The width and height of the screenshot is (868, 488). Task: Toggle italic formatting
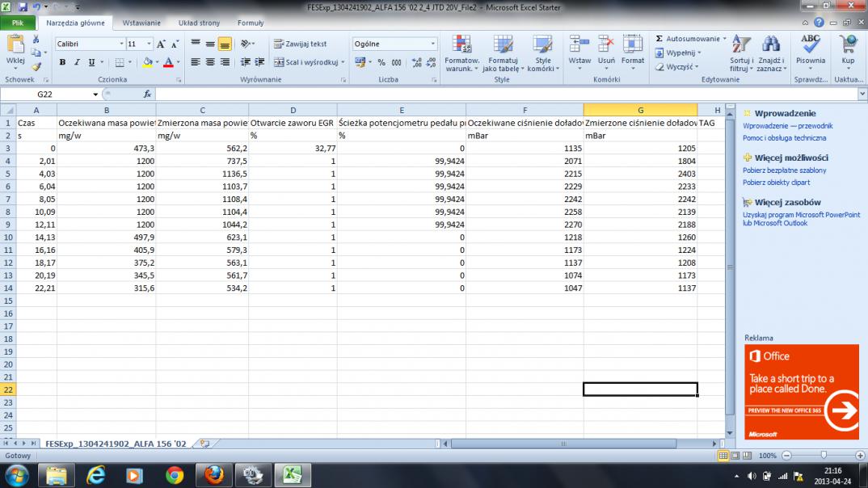77,62
